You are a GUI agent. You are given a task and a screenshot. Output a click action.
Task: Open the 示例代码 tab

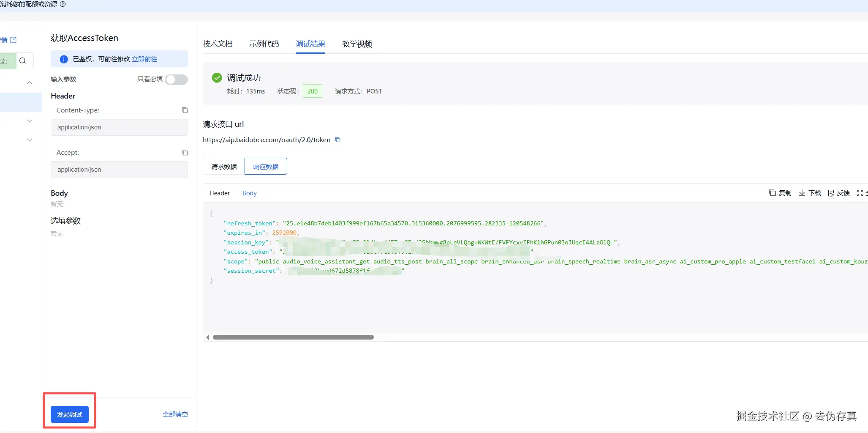[x=264, y=44]
